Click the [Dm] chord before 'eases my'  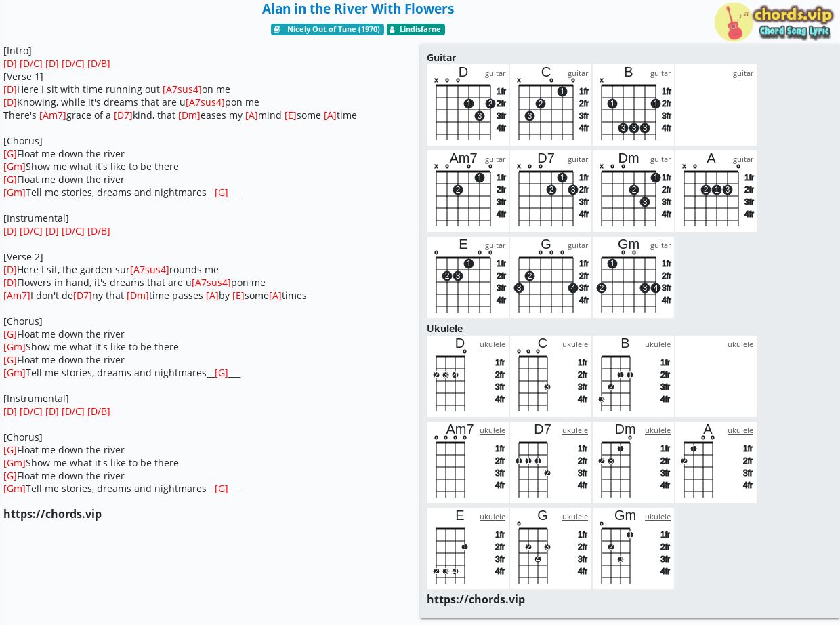click(189, 115)
